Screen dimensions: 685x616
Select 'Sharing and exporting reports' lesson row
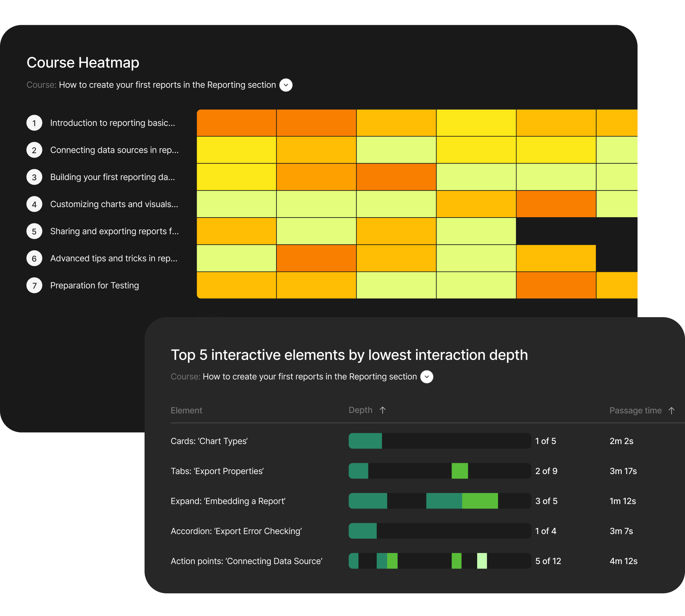[114, 231]
